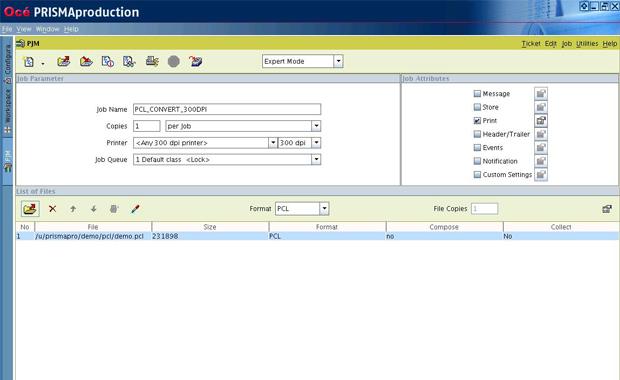Image resolution: width=620 pixels, height=380 pixels.
Task: Open Print attribute settings icon
Action: [541, 121]
